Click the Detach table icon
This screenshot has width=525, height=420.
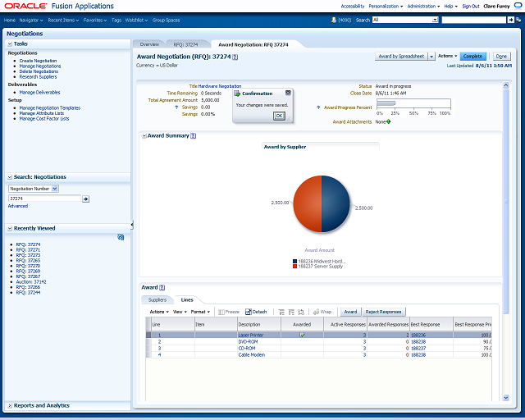click(x=248, y=312)
